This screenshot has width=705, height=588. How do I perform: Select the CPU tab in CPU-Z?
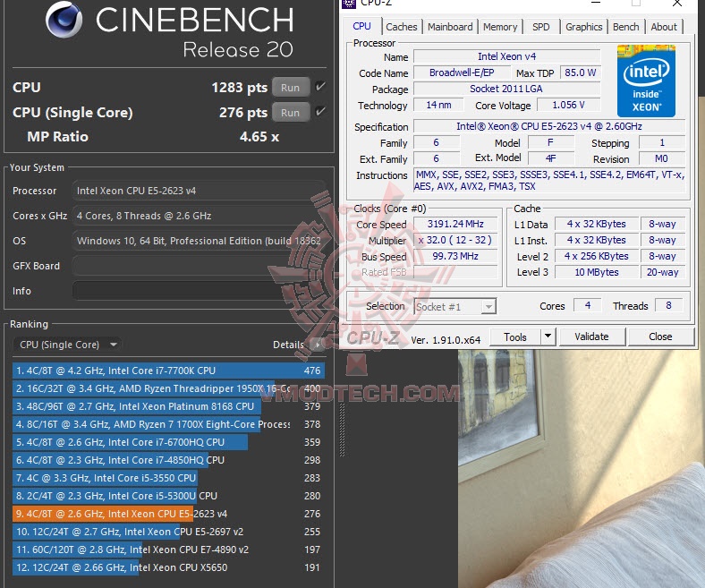point(362,26)
